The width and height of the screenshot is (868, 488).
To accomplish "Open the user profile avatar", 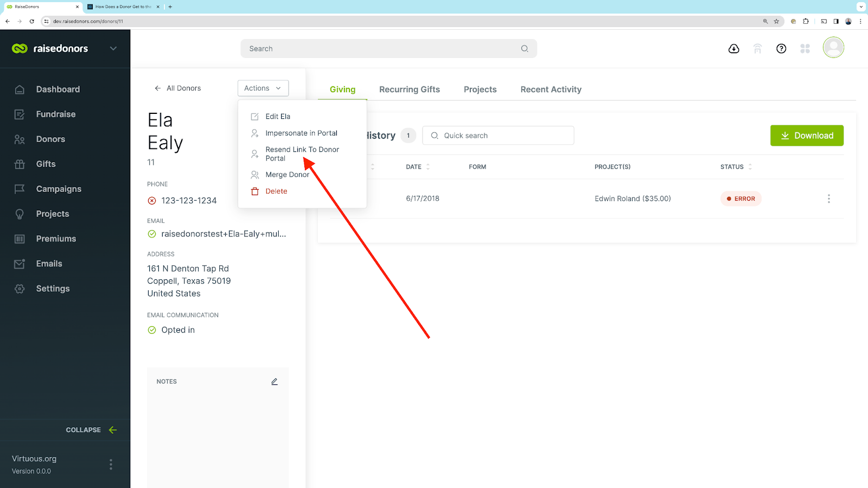I will click(x=833, y=48).
